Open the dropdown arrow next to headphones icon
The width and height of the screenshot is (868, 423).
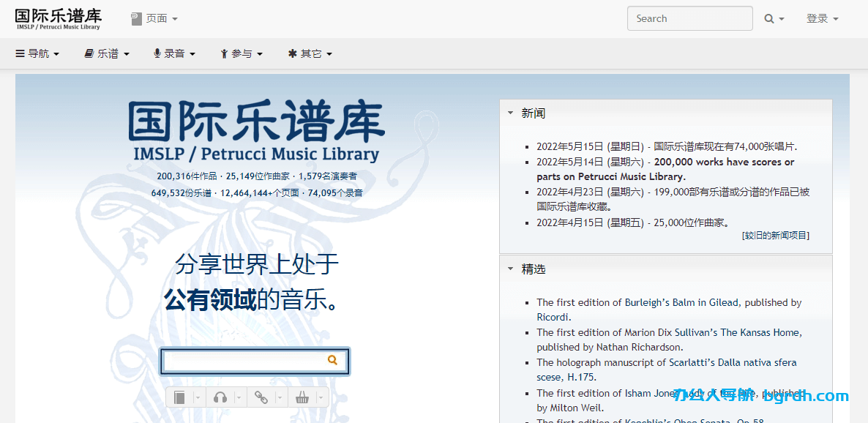[x=239, y=397]
